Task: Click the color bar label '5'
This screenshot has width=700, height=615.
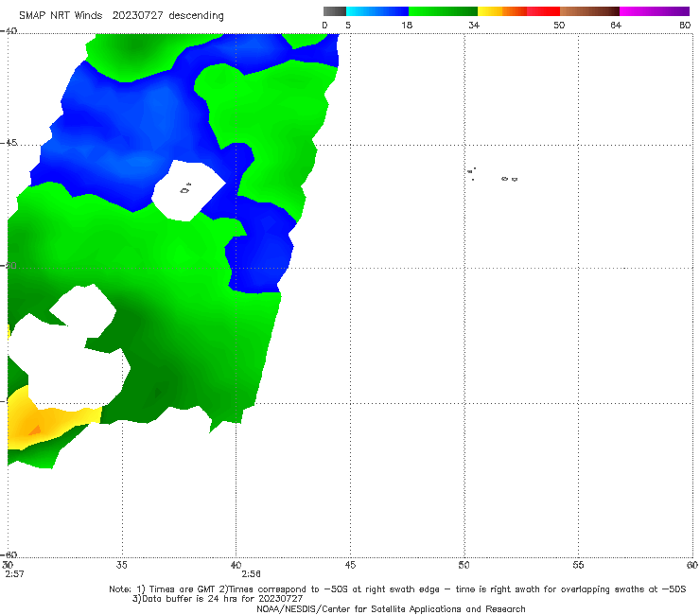Action: click(x=348, y=26)
